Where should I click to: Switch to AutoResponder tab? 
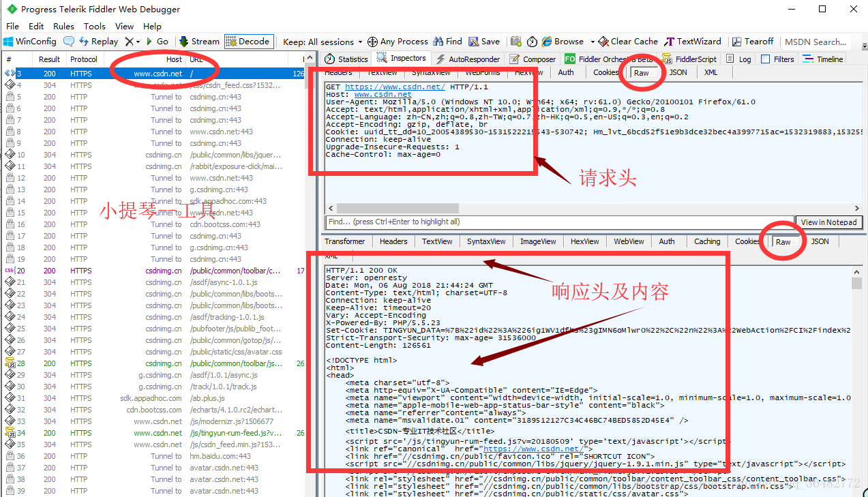coord(468,59)
